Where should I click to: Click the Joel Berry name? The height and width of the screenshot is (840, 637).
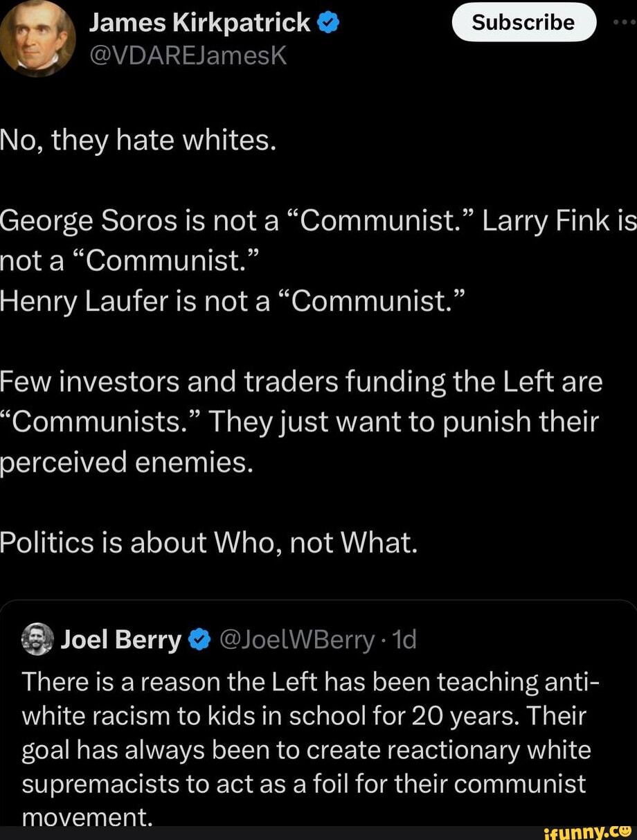coord(120,640)
